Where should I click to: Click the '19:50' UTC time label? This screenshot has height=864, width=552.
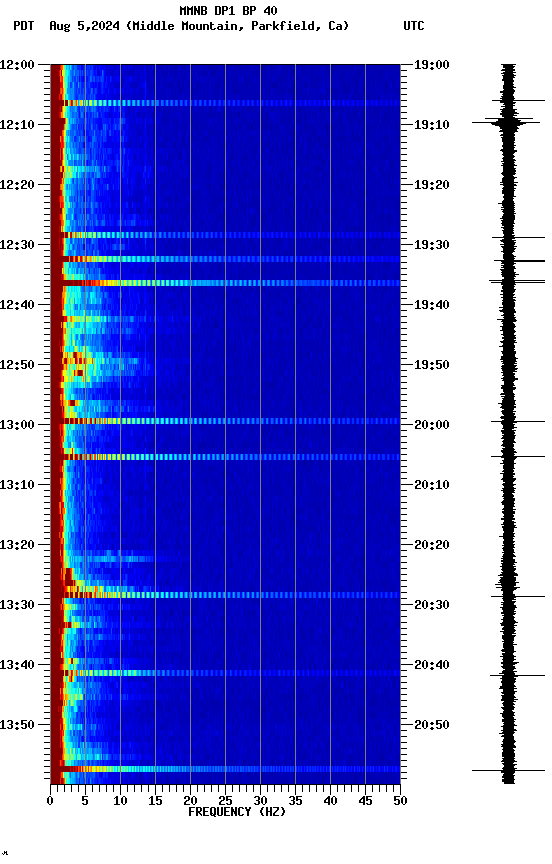(x=432, y=365)
